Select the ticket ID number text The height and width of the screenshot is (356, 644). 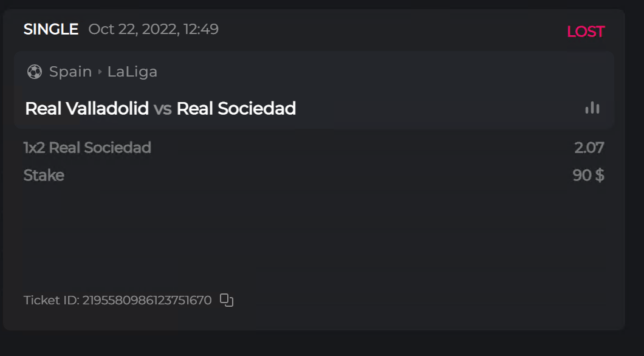[147, 300]
